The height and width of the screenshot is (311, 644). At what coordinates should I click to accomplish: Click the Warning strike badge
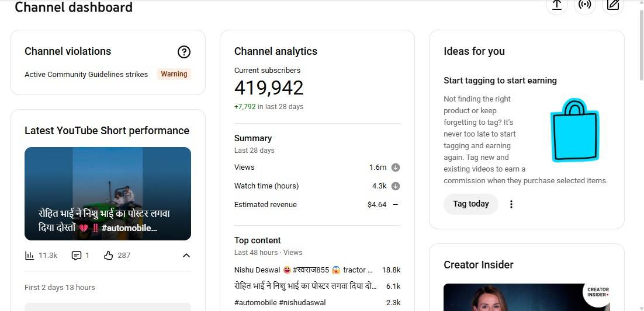[x=174, y=74]
